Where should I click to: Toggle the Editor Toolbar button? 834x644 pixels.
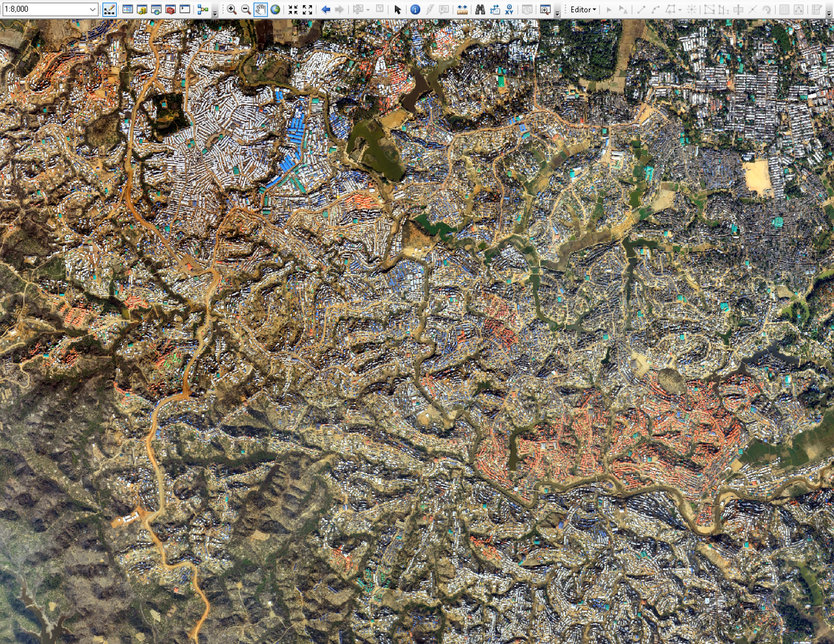(109, 10)
